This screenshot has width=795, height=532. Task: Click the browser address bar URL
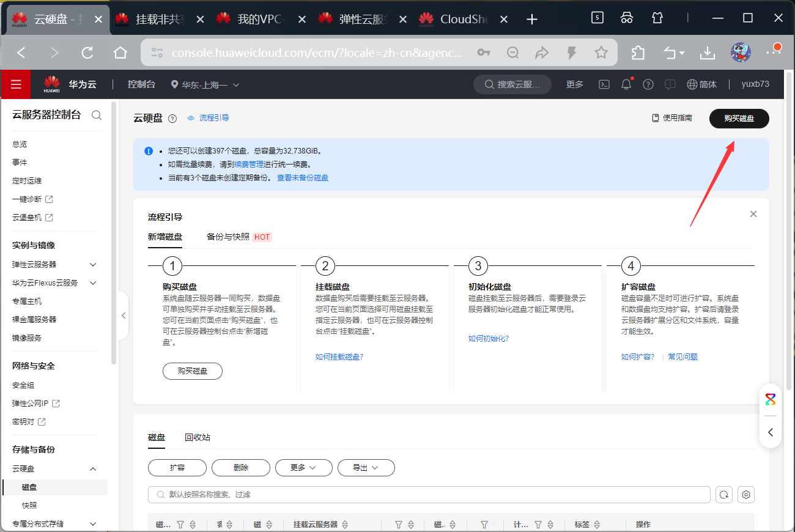point(317,53)
